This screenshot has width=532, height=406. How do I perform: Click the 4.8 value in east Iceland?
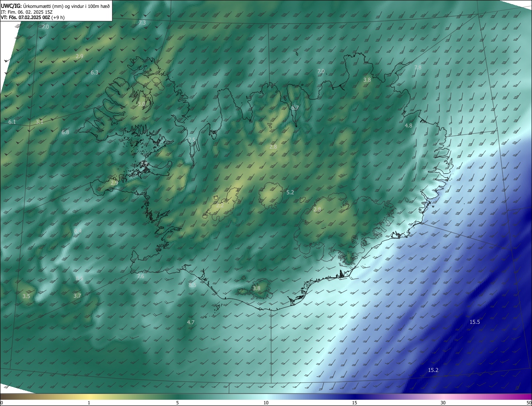(409, 125)
